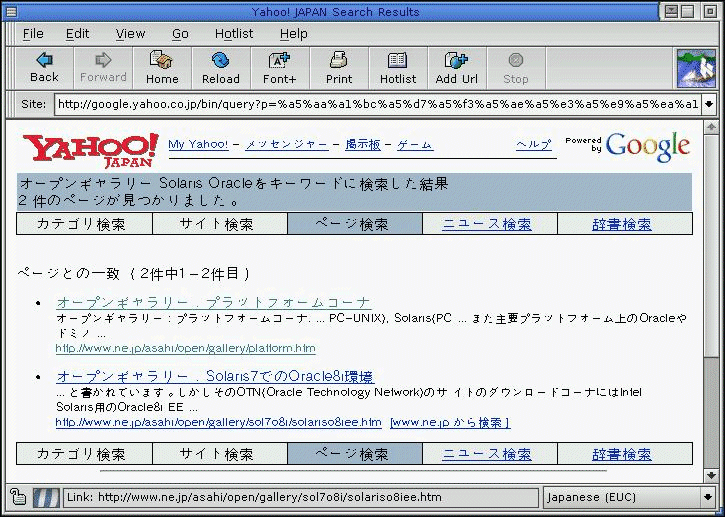Open the メッセンジャー link

click(287, 145)
